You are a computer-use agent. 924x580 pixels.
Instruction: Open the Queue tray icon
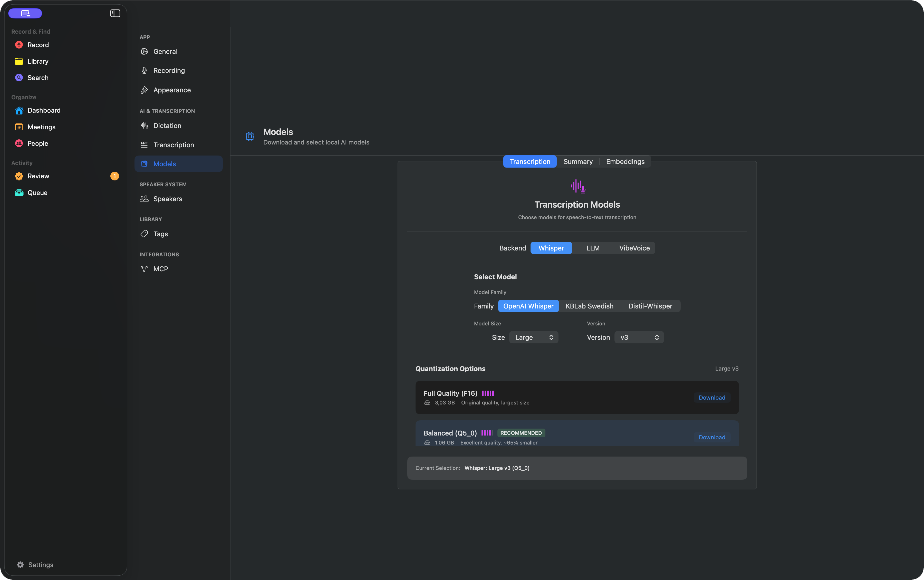point(19,192)
